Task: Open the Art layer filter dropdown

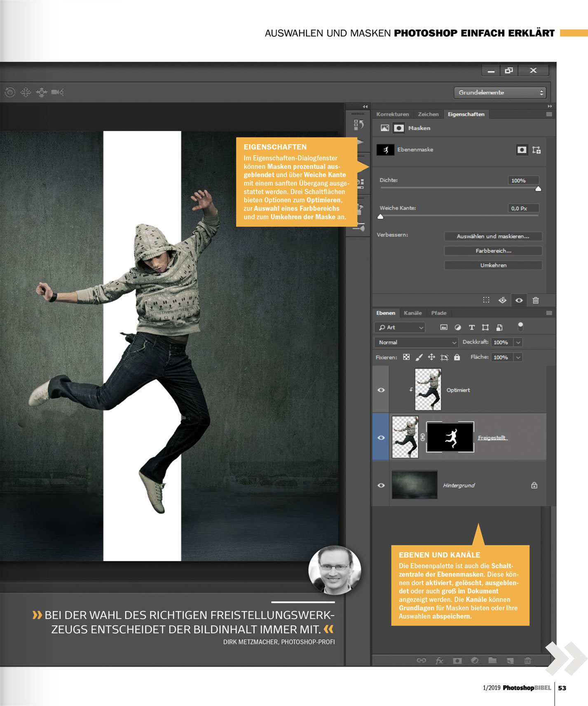Action: 400,327
